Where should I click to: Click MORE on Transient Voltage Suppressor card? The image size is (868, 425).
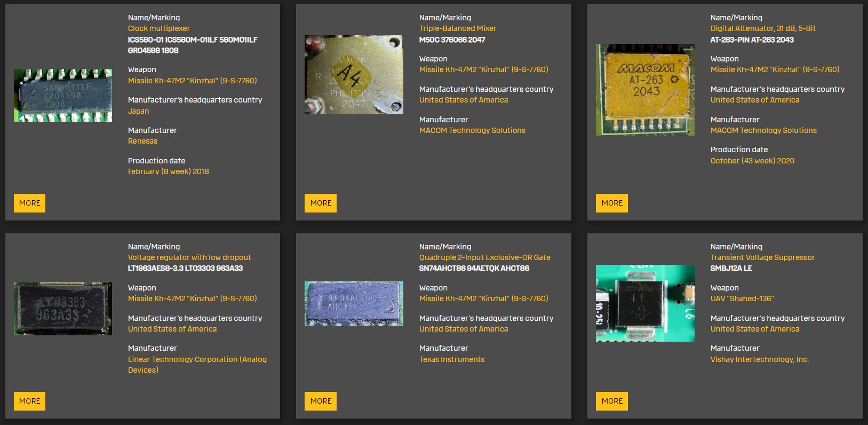[x=612, y=401]
